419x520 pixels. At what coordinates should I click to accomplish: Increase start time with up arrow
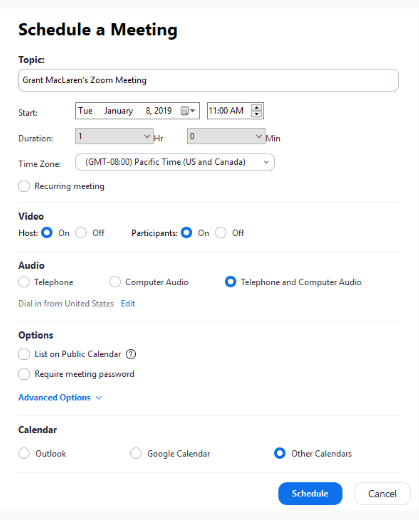coord(257,108)
